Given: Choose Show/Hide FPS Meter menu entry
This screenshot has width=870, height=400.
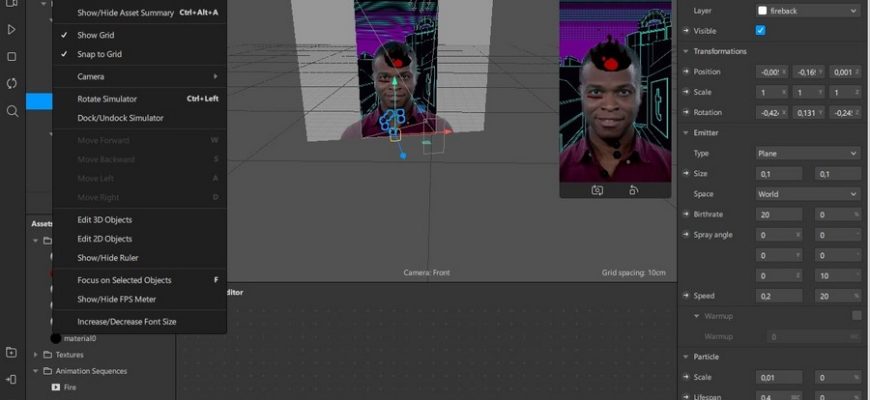Looking at the screenshot, I should [116, 299].
